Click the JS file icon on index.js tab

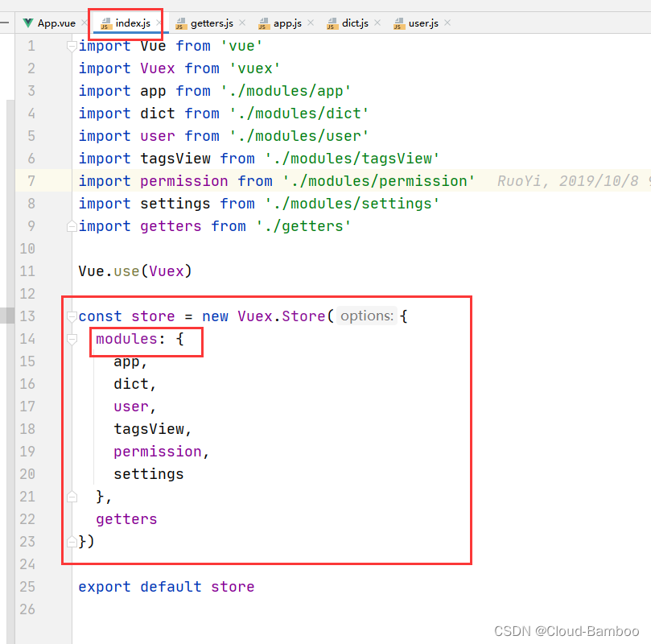coord(106,23)
